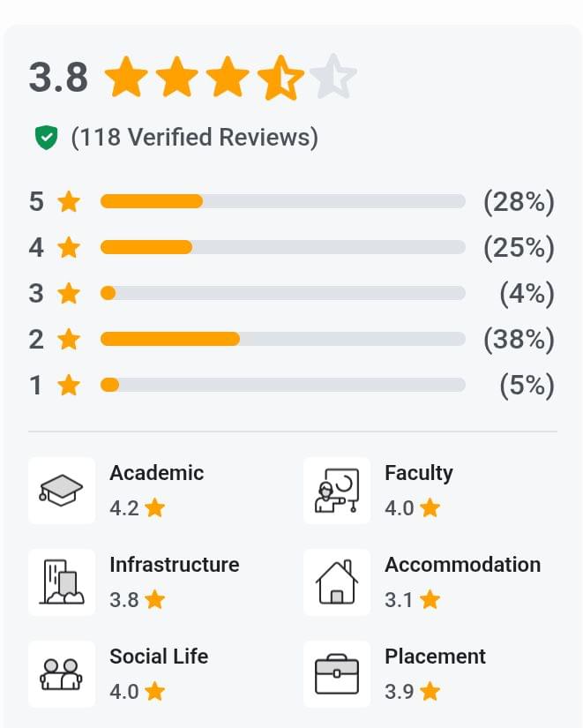Click the Social Life people icon
The height and width of the screenshot is (728, 583).
pyautogui.click(x=61, y=674)
